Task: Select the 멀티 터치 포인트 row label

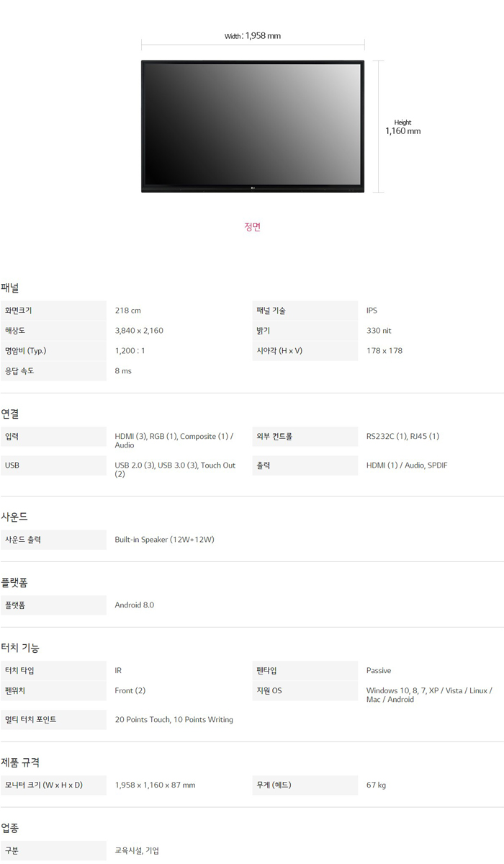Action: click(x=30, y=719)
